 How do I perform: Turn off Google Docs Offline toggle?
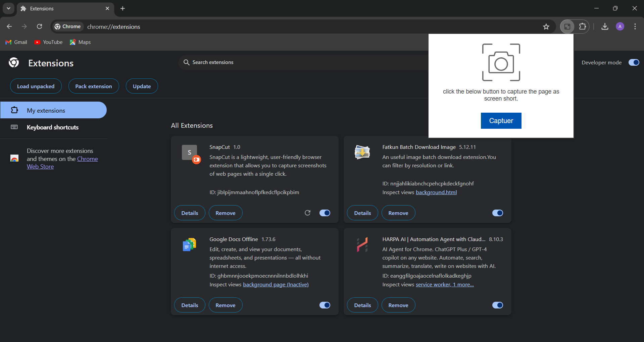325,305
